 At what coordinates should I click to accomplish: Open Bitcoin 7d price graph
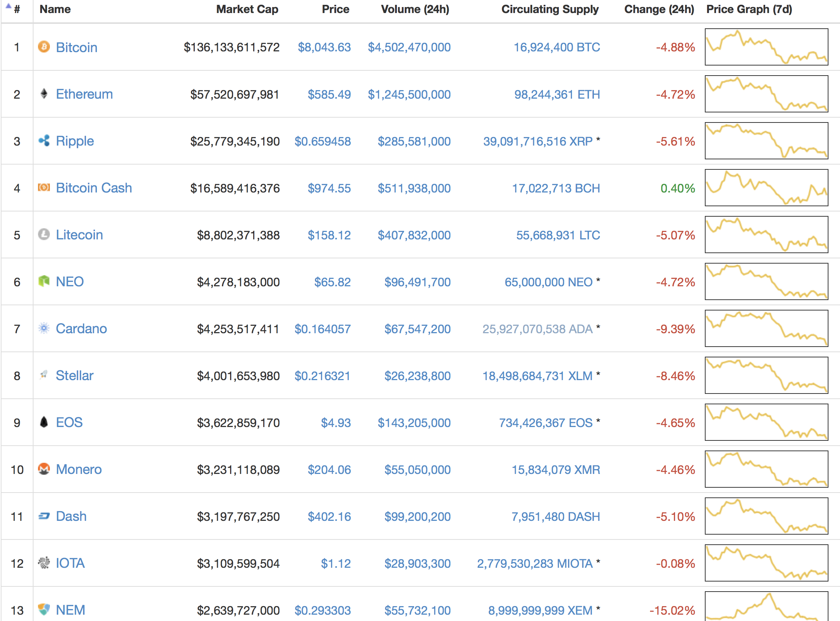(766, 47)
